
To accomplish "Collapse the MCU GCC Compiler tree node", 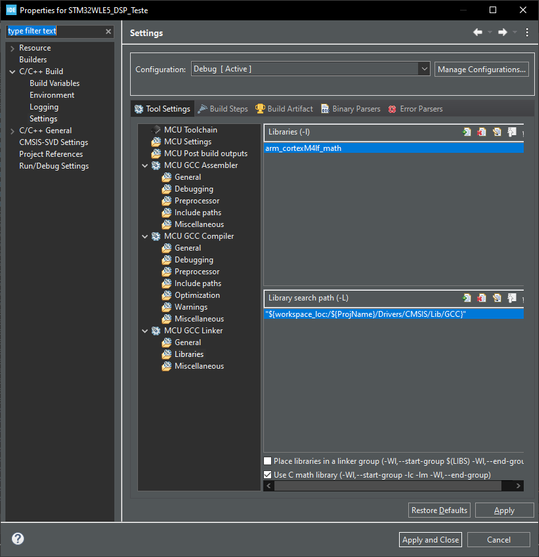I will tap(145, 236).
